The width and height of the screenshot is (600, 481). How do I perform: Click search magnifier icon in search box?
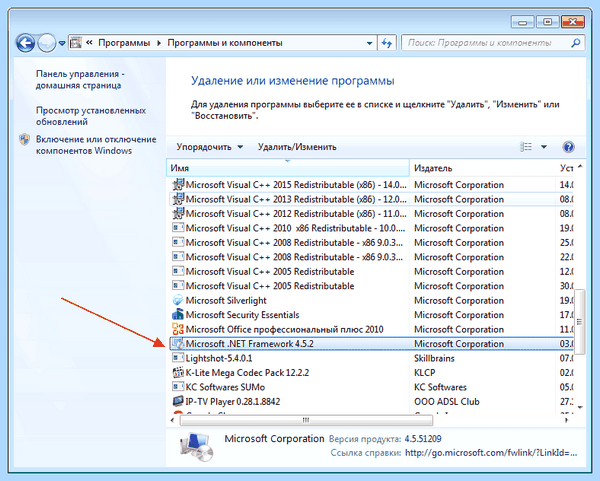pos(576,43)
